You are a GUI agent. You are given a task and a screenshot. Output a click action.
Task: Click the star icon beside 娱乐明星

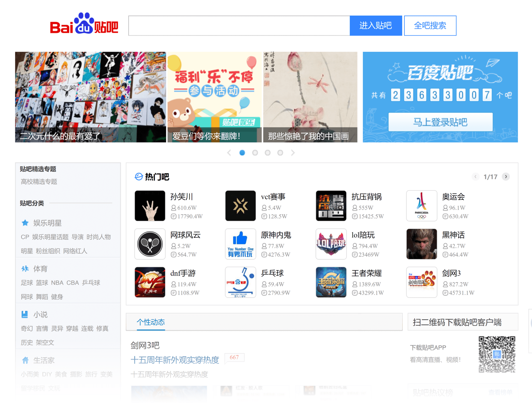25,223
